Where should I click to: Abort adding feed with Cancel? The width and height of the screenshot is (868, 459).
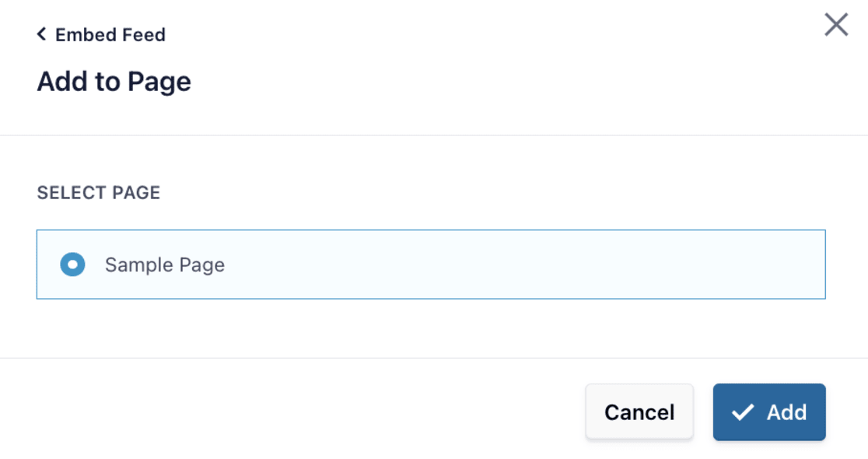tap(639, 412)
